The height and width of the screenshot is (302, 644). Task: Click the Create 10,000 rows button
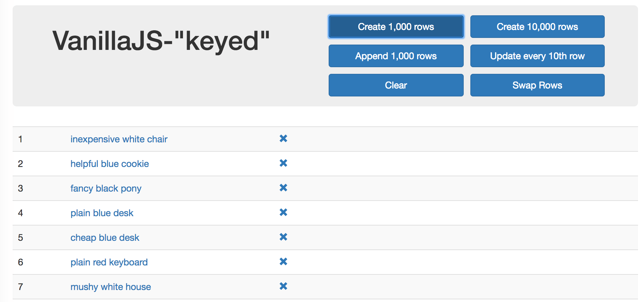(537, 27)
